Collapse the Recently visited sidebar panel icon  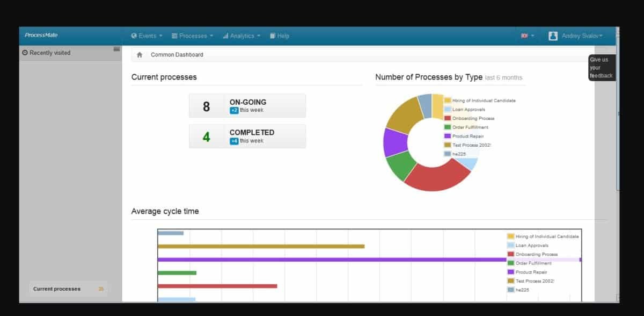coord(116,49)
